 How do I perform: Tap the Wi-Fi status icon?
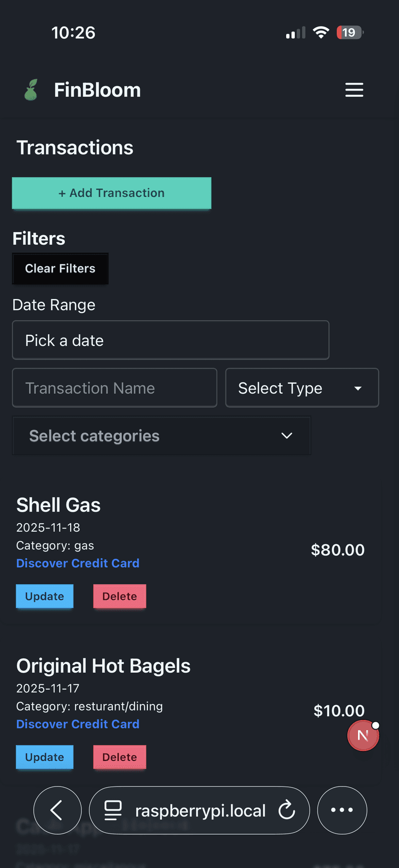point(321,32)
